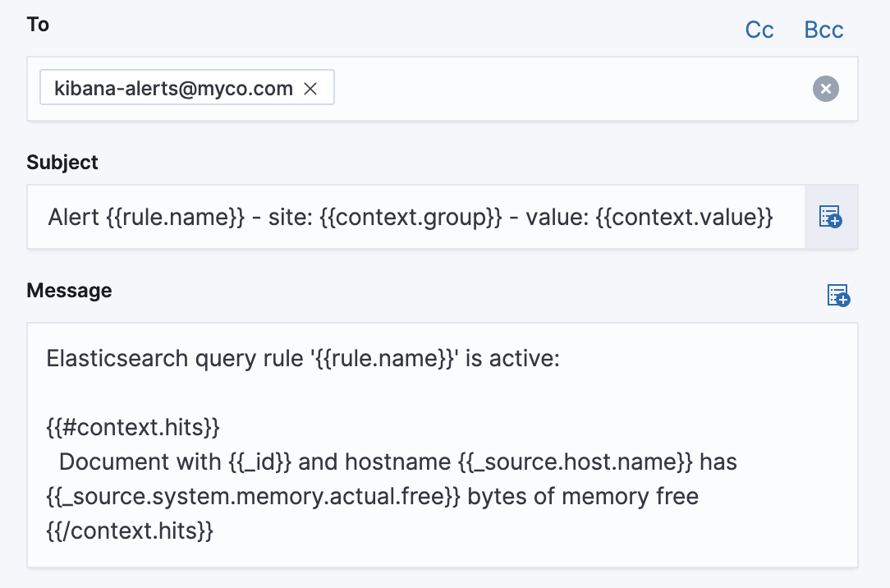Remove kibana-alerts@myco.com with its X icon
Viewport: 890px width, 588px height.
(x=310, y=87)
